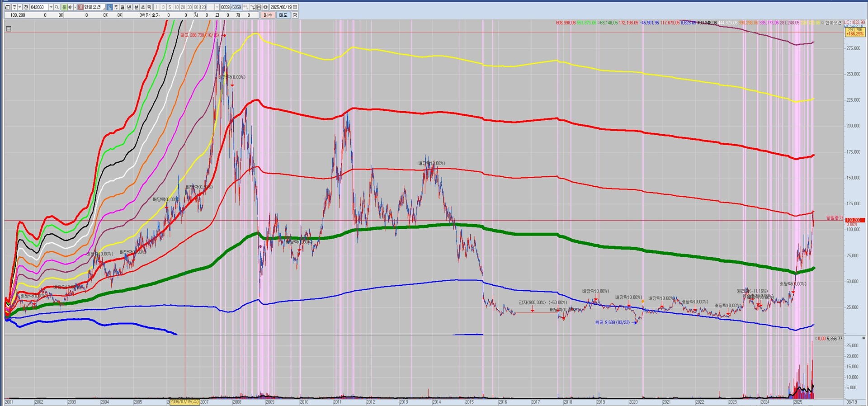Image resolution: width=868 pixels, height=406 pixels.
Task: Open the calendar date picker icon
Action: click(x=295, y=7)
